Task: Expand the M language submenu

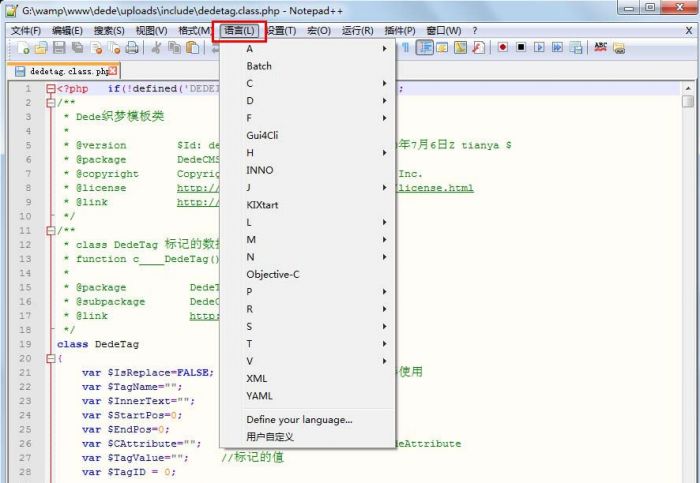Action: (x=308, y=240)
